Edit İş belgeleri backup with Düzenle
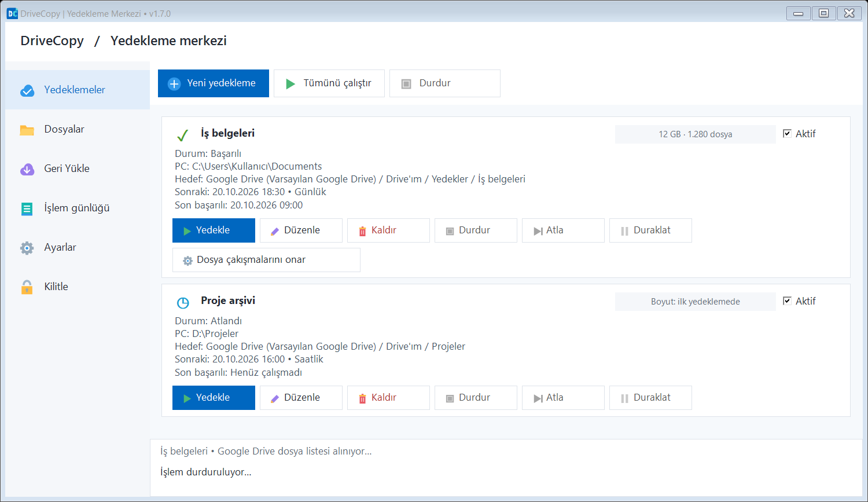Viewport: 868px width, 502px height. pyautogui.click(x=301, y=230)
